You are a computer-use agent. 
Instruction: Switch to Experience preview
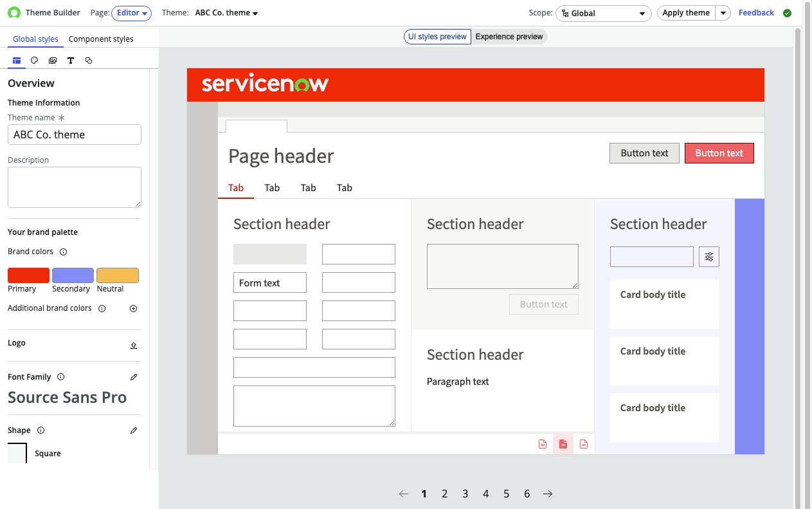pyautogui.click(x=509, y=37)
